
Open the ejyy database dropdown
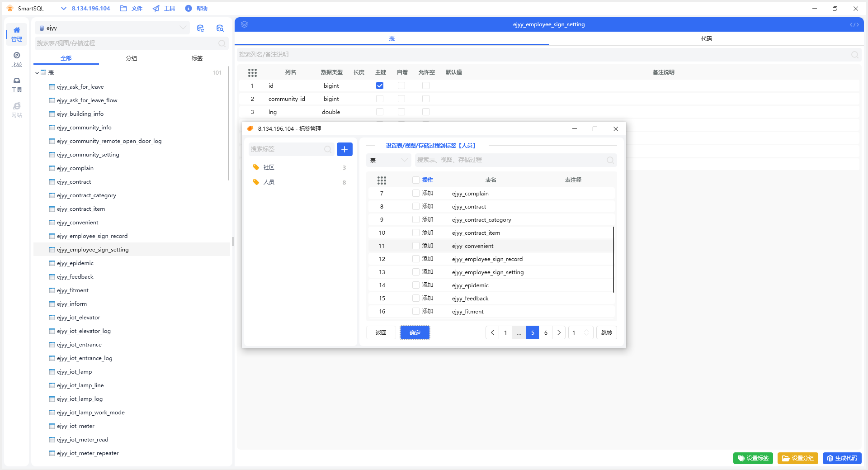[x=112, y=28]
